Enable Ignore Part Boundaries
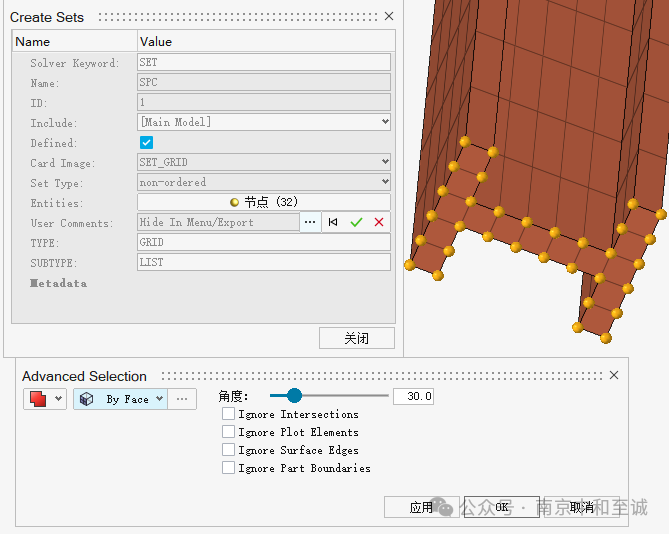669x534 pixels. pos(228,468)
